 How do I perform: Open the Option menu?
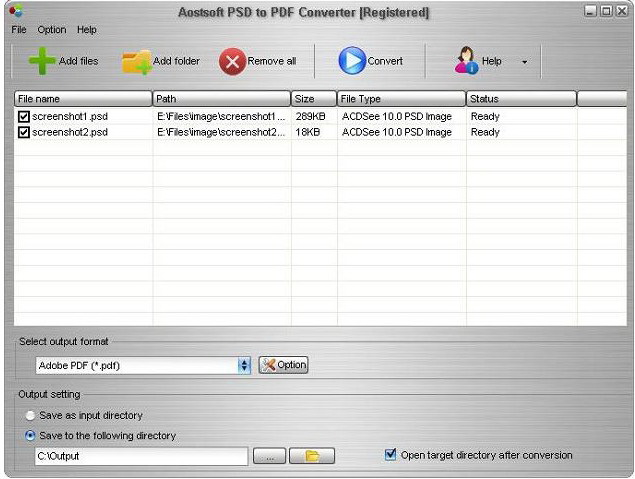click(x=51, y=30)
